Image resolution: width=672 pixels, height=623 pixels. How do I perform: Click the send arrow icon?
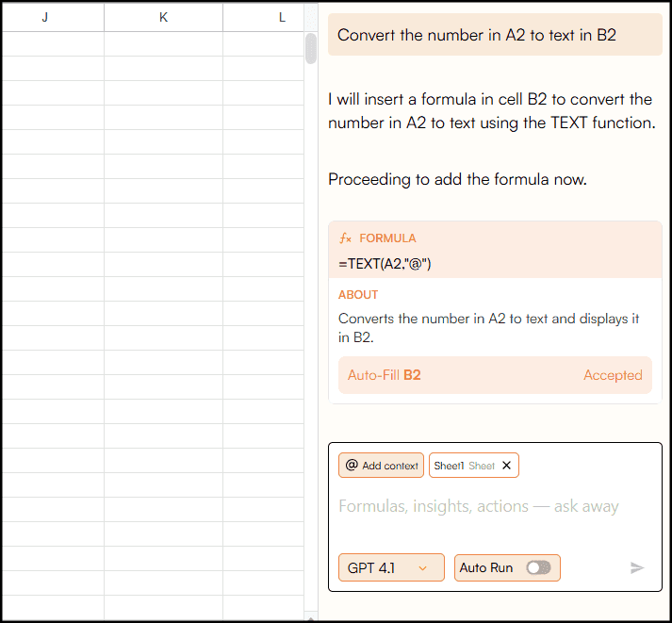click(637, 567)
